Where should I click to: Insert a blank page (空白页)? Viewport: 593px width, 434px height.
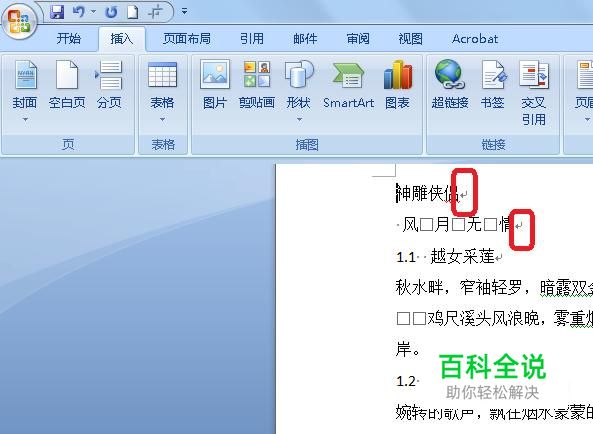(67, 85)
